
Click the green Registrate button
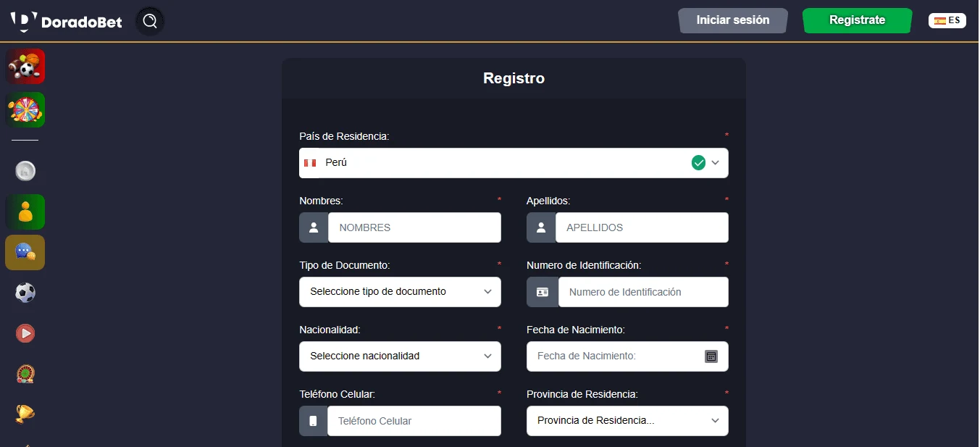point(858,20)
